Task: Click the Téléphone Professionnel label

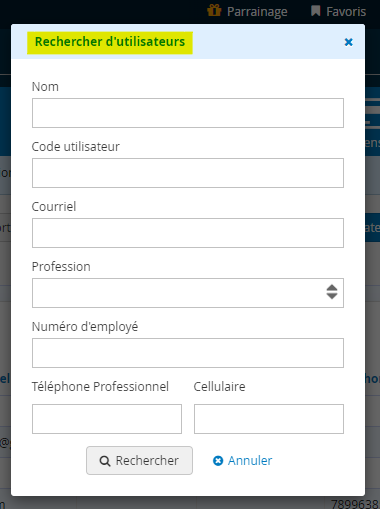Action: click(x=100, y=387)
